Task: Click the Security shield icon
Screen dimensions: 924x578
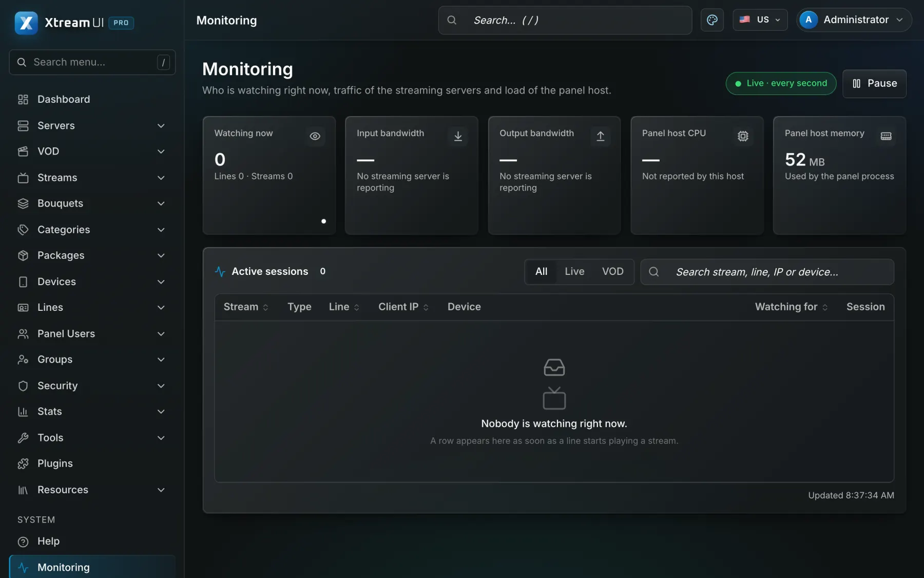Action: click(23, 386)
